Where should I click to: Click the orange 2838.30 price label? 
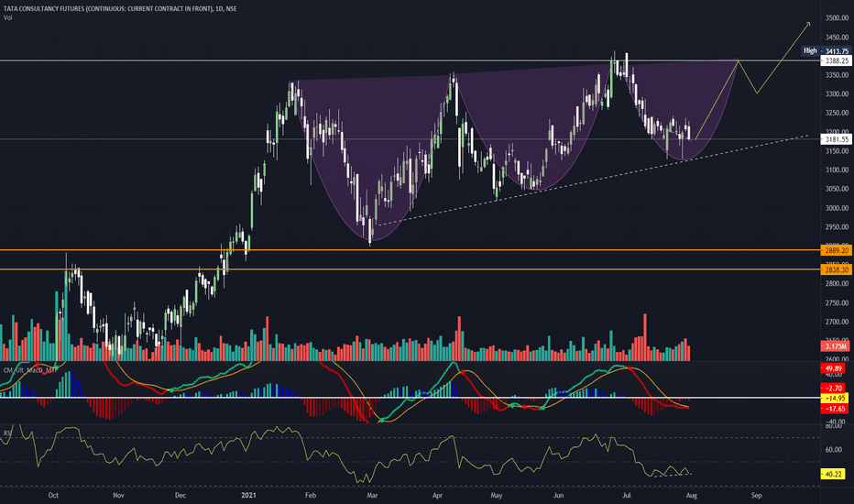coord(836,269)
